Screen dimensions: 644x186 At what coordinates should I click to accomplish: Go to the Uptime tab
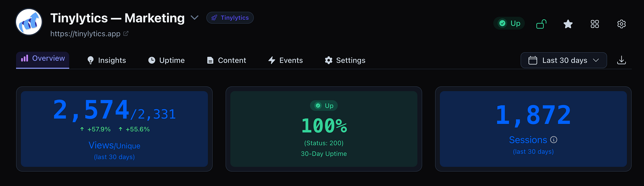click(x=166, y=60)
